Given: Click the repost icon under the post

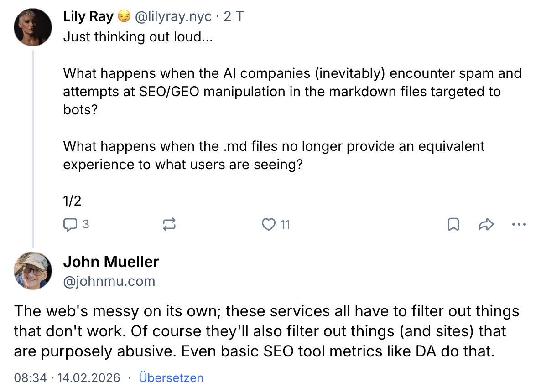Looking at the screenshot, I should 169,224.
